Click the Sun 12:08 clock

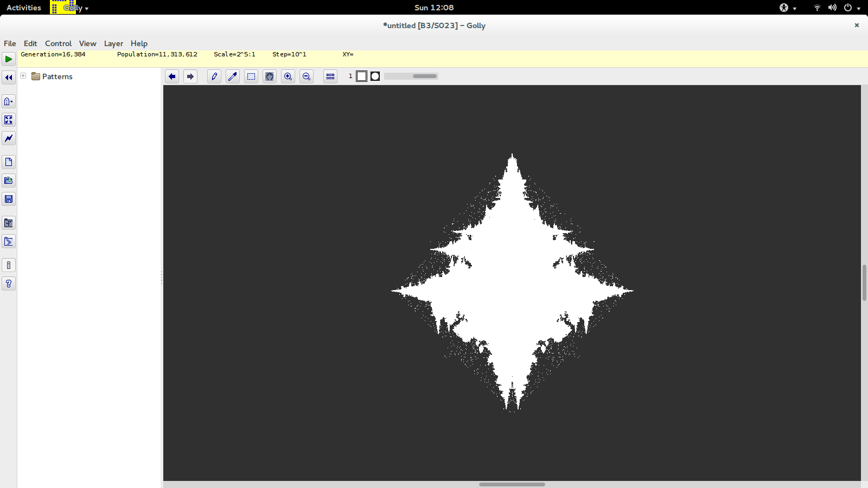434,8
